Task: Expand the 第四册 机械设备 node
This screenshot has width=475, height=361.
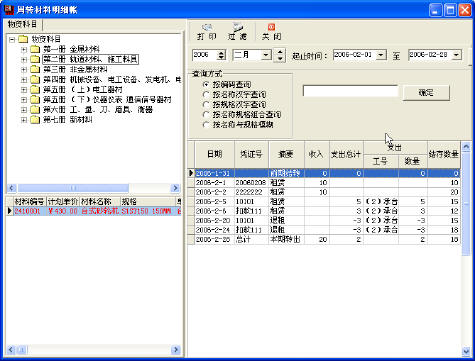Action: pos(24,80)
